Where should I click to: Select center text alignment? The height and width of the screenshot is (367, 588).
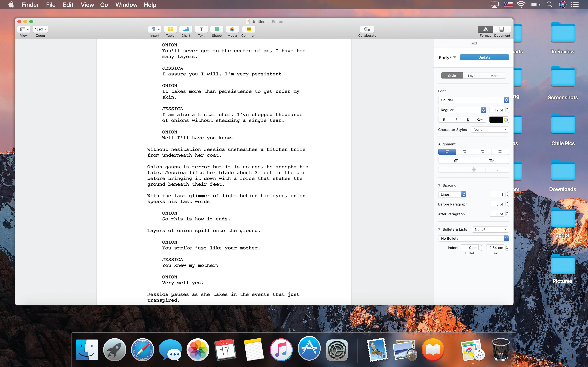465,152
